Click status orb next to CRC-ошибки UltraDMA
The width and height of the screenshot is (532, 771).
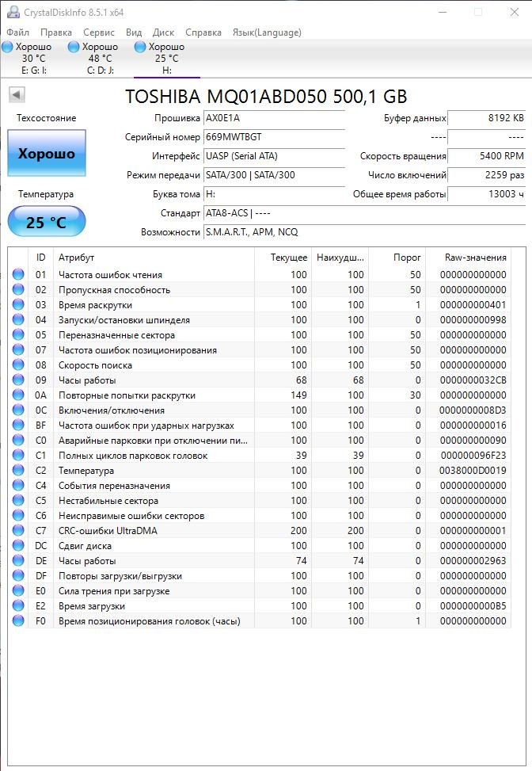click(18, 531)
